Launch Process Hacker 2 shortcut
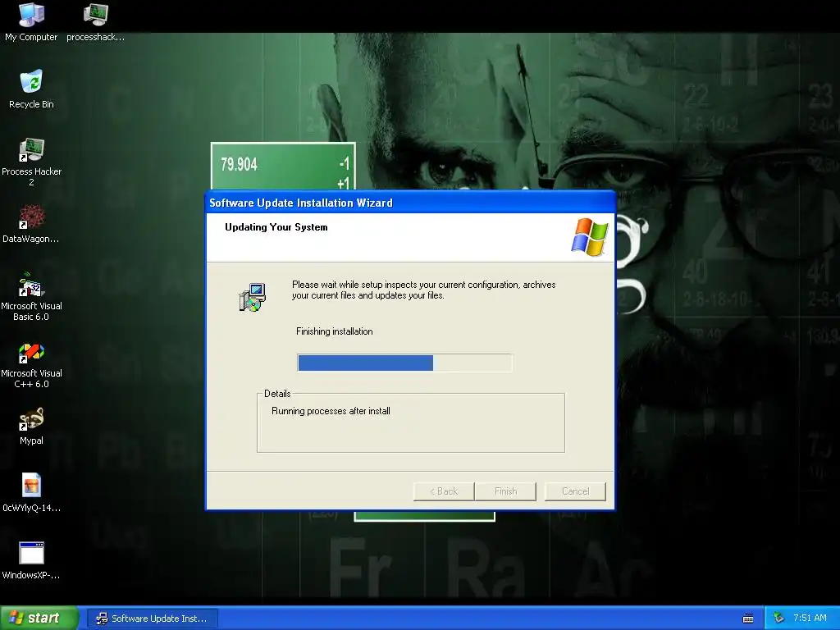 click(x=31, y=162)
